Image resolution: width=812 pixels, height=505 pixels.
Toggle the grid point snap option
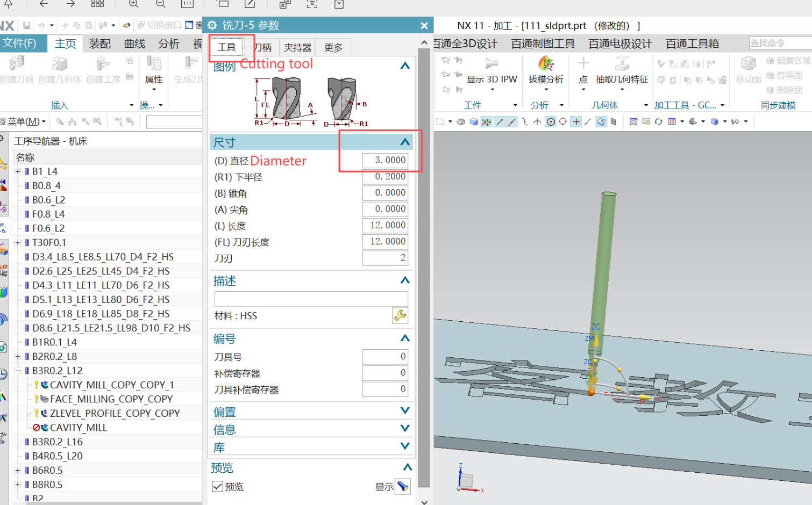click(x=614, y=121)
